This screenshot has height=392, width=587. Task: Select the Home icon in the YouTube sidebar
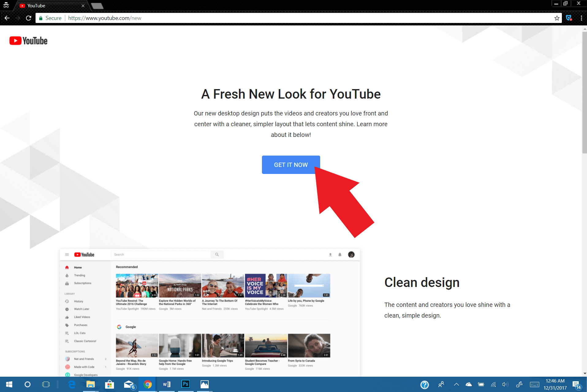(x=67, y=267)
